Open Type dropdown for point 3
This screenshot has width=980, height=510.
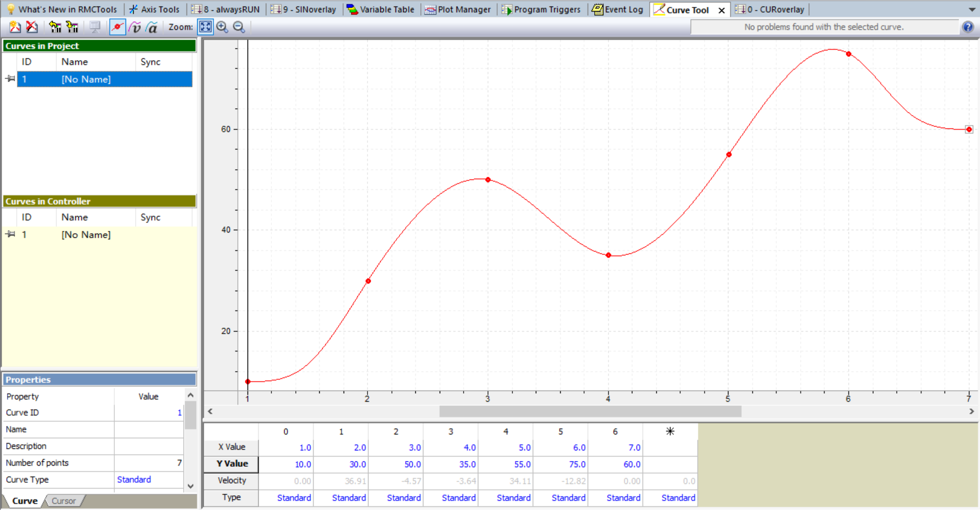451,498
